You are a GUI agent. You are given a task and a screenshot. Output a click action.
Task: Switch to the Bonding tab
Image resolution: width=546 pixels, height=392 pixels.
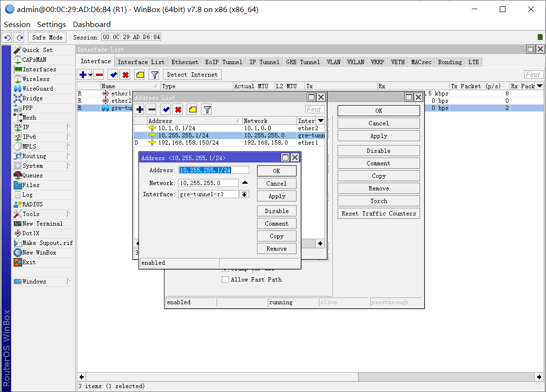tap(450, 62)
